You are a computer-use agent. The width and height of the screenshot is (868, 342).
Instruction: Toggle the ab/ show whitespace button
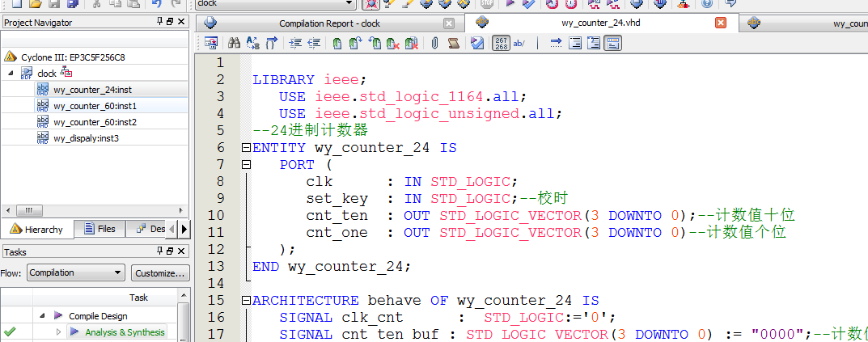[x=519, y=43]
